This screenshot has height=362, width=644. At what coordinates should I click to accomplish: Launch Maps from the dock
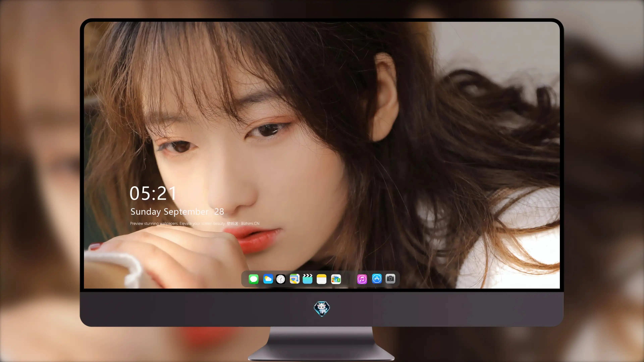click(x=294, y=279)
